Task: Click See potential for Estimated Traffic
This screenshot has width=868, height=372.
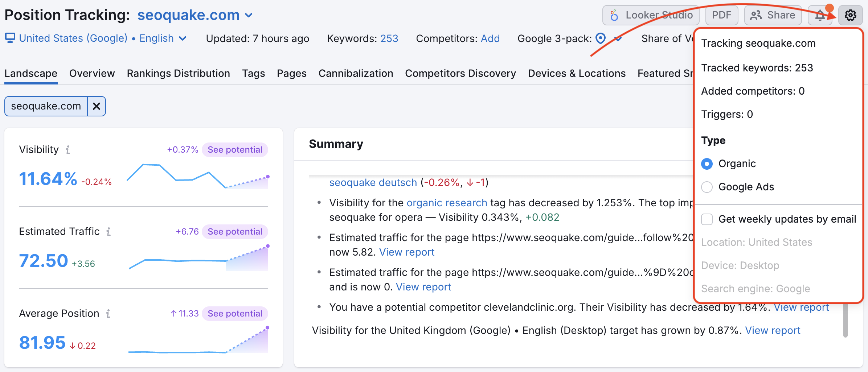Action: pos(235,232)
